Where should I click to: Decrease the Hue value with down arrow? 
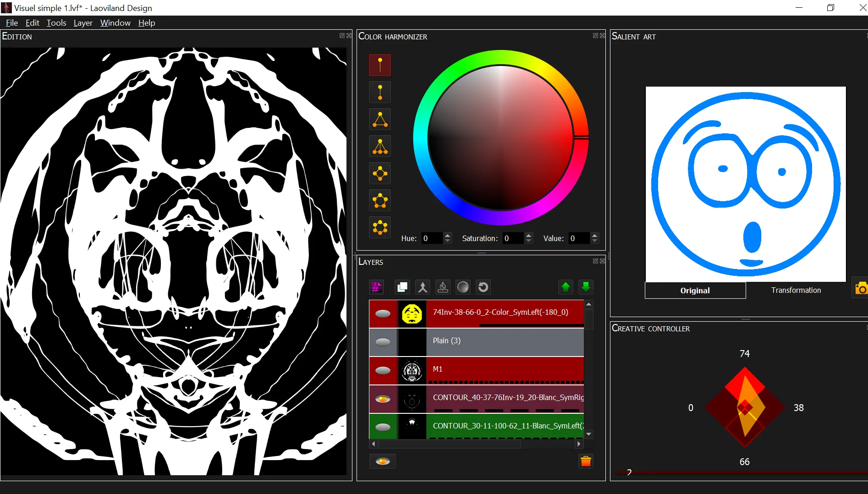point(448,241)
